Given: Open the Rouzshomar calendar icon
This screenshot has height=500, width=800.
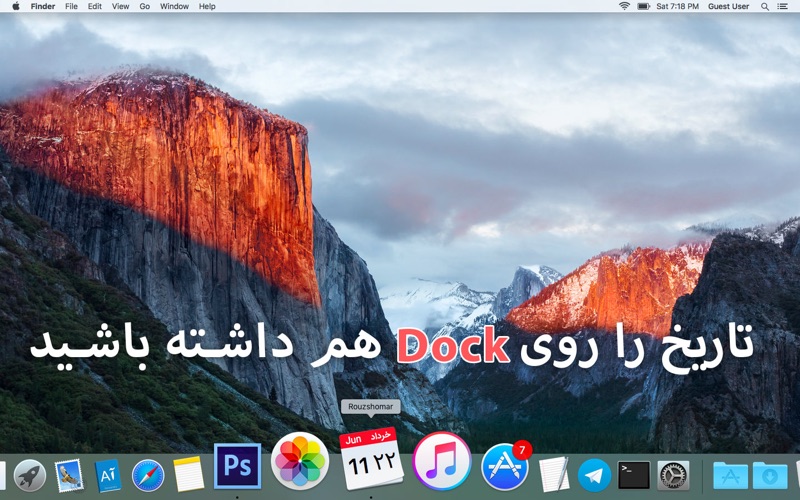Looking at the screenshot, I should (x=371, y=458).
